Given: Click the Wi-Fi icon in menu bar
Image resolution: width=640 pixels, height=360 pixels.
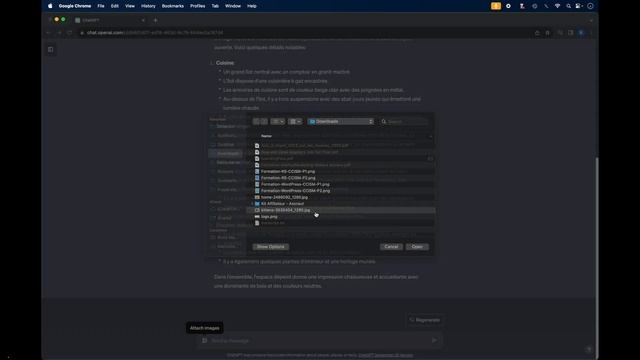Looking at the screenshot, I should click(x=558, y=6).
